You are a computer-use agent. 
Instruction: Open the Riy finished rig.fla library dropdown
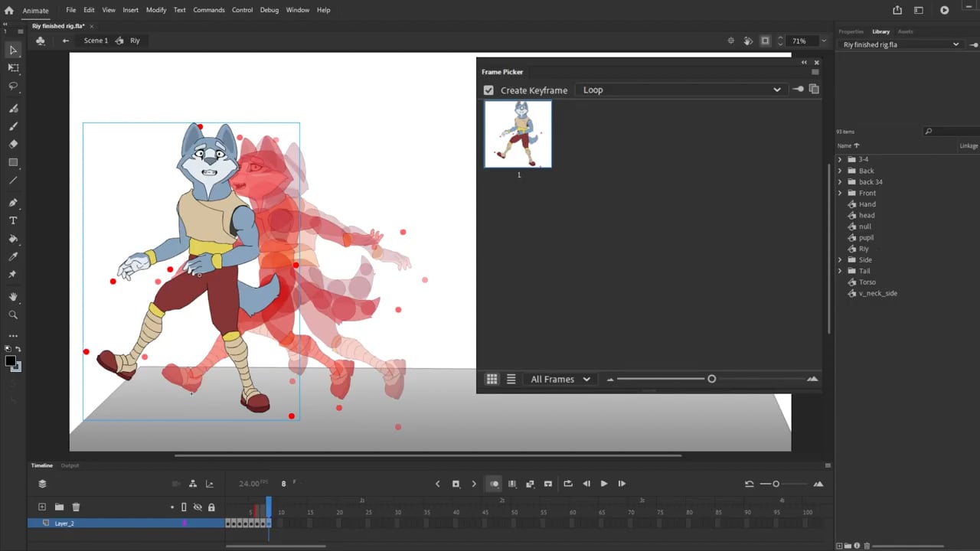[x=900, y=44]
